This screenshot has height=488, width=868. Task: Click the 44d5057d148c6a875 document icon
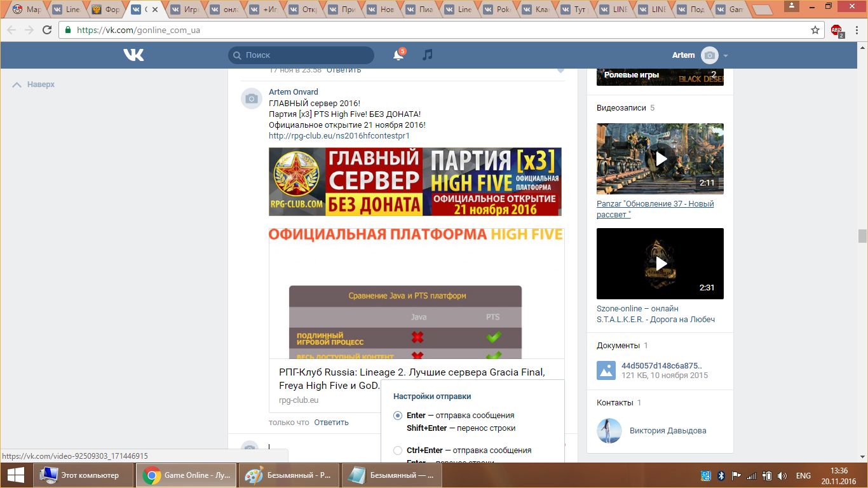pyautogui.click(x=606, y=370)
